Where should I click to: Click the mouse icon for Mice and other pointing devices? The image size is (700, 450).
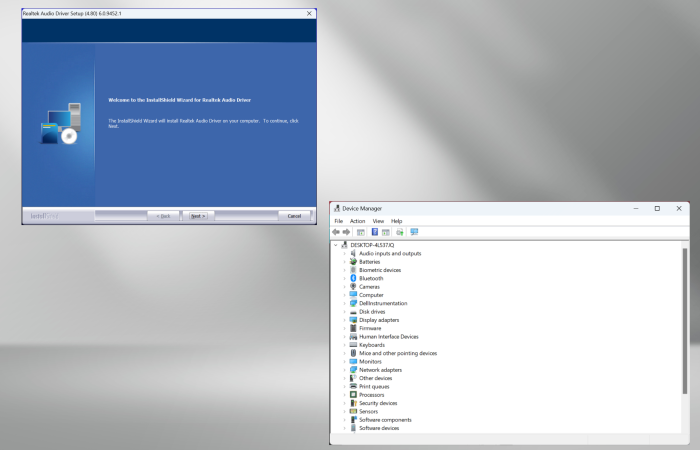click(353, 353)
